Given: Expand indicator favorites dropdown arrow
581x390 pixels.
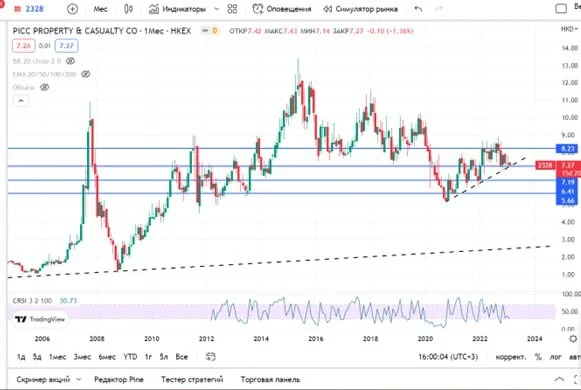Looking at the screenshot, I should 217,9.
